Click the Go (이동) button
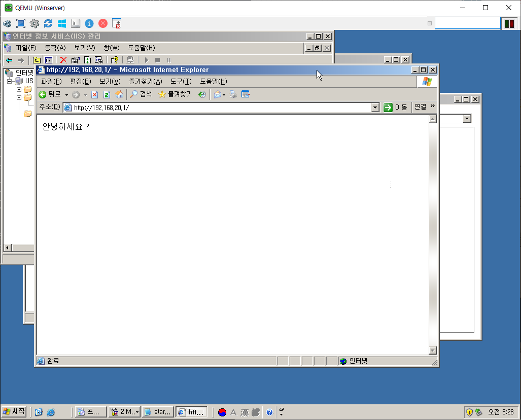Image resolution: width=521 pixels, height=420 pixels. pos(395,108)
